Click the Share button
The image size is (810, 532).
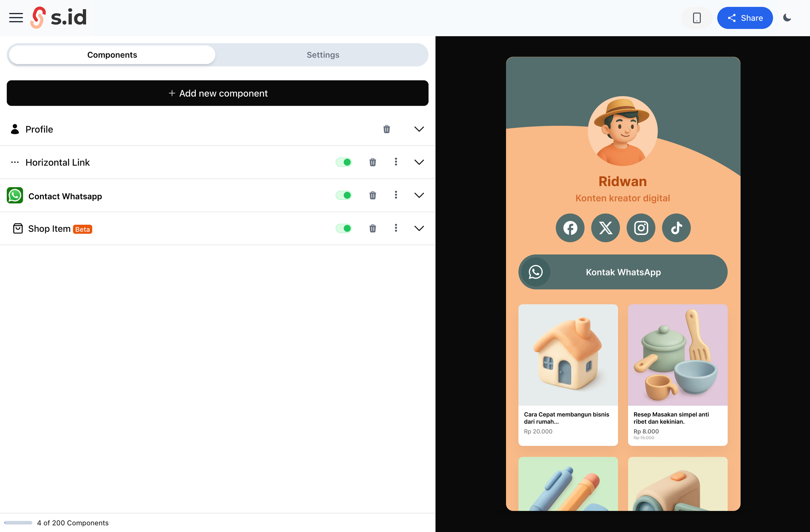click(x=745, y=18)
